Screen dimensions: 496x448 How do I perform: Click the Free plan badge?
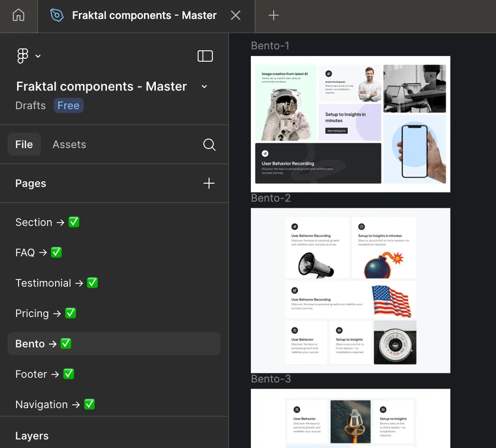[x=68, y=105]
